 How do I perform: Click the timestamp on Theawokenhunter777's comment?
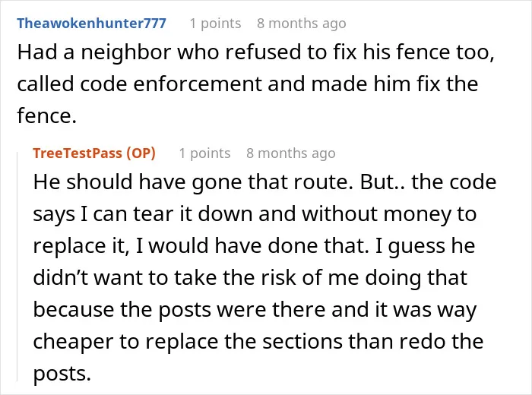[302, 24]
